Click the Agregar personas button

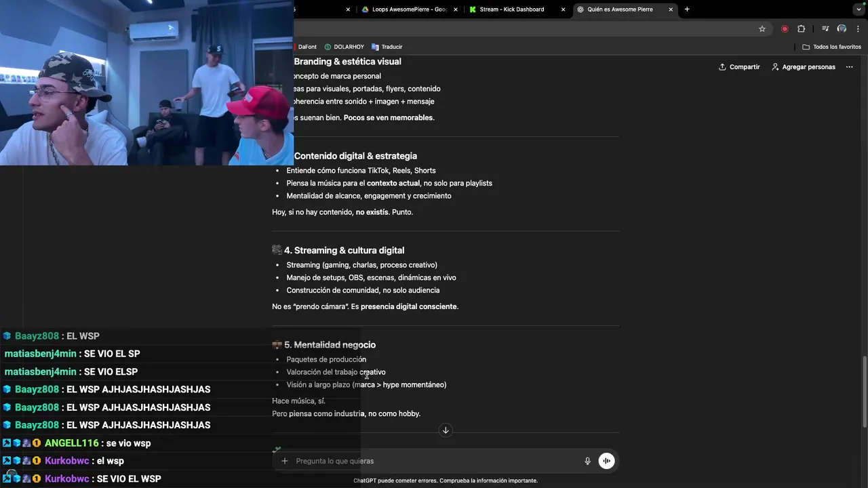(804, 67)
